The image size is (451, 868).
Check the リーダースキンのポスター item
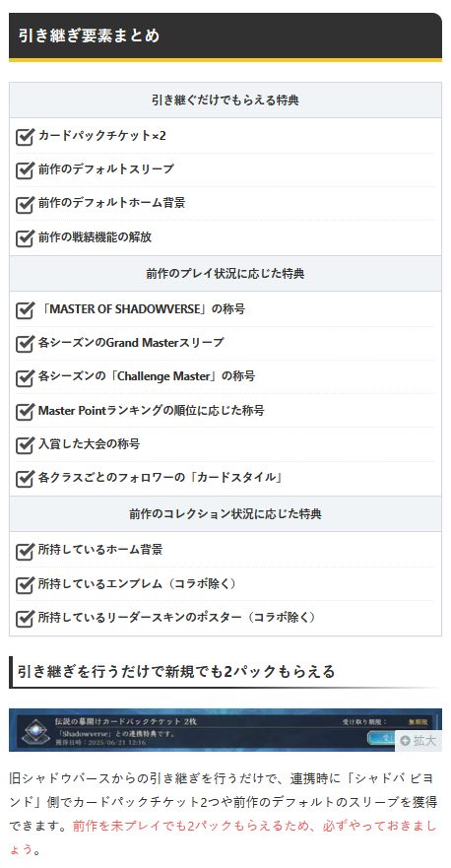(25, 619)
